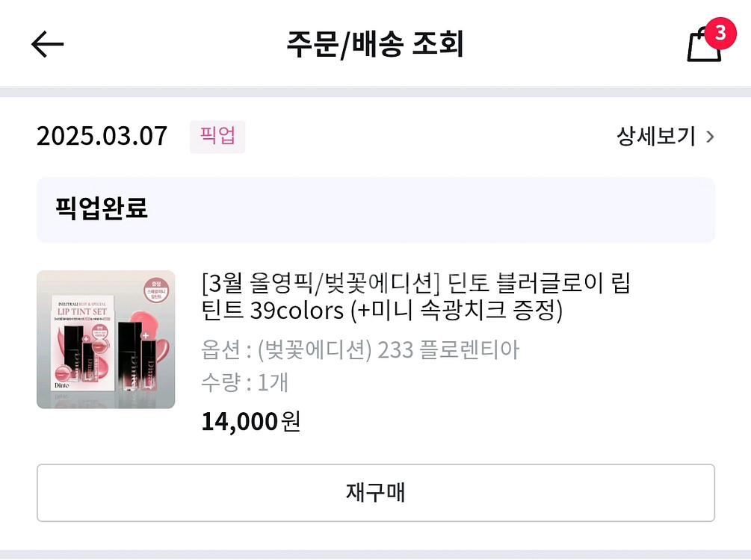Viewport: 751px width, 560px height.
Task: Click LIP TINT SET text in thumbnail
Action: [82, 311]
